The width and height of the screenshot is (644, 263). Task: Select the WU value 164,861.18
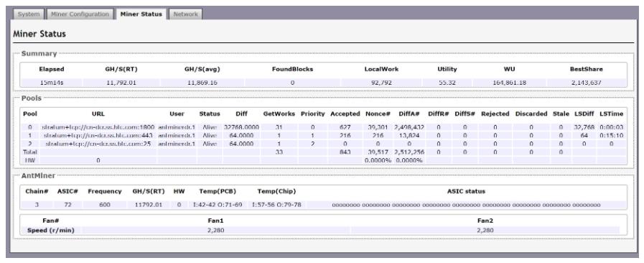(509, 83)
